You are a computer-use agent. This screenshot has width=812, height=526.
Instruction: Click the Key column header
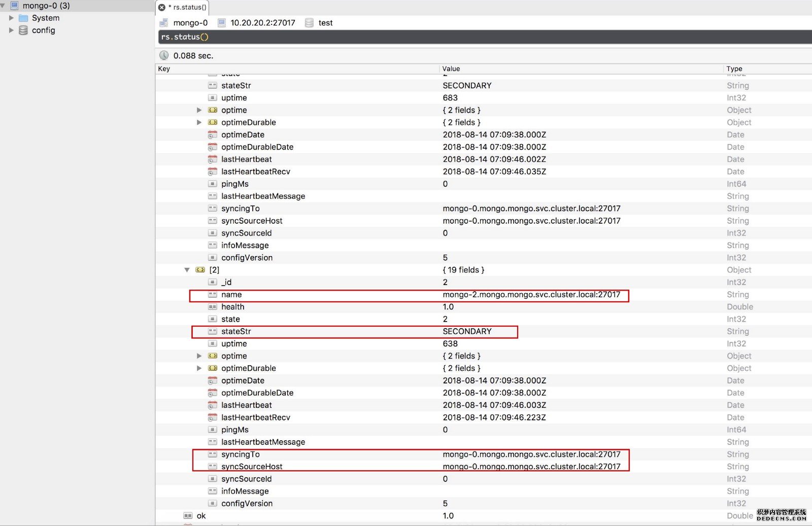[164, 69]
